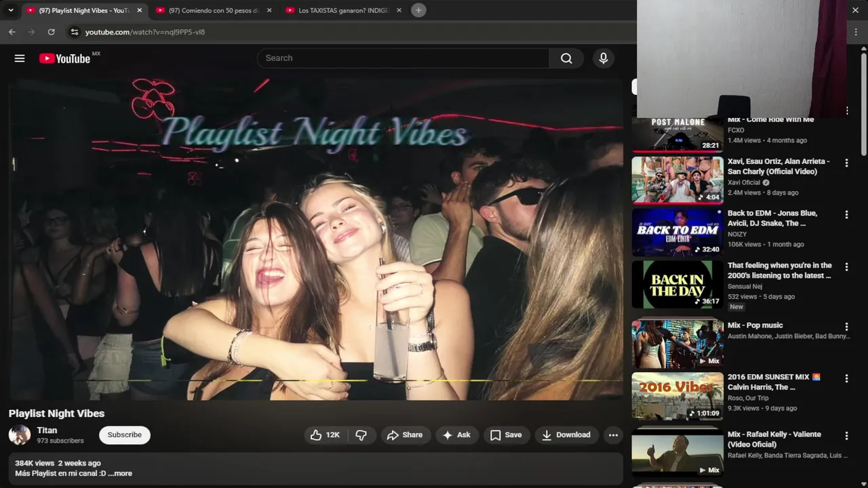Open Back to EDM video thumbnail
Image resolution: width=868 pixels, height=488 pixels.
[x=677, y=232]
